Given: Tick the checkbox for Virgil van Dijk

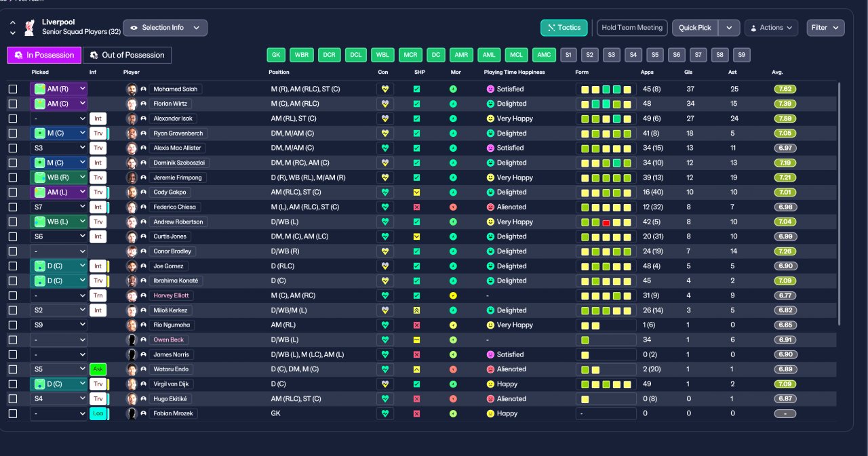Looking at the screenshot, I should [x=13, y=384].
